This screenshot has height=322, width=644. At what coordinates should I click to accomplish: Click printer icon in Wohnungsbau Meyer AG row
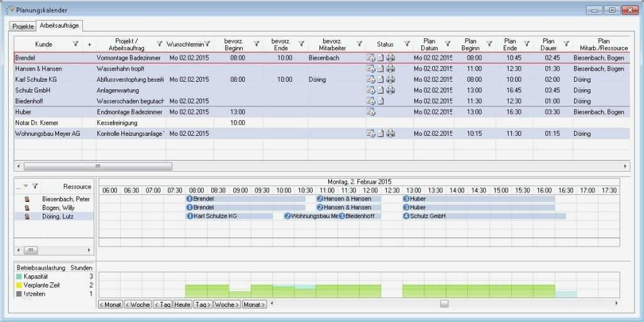coord(391,133)
